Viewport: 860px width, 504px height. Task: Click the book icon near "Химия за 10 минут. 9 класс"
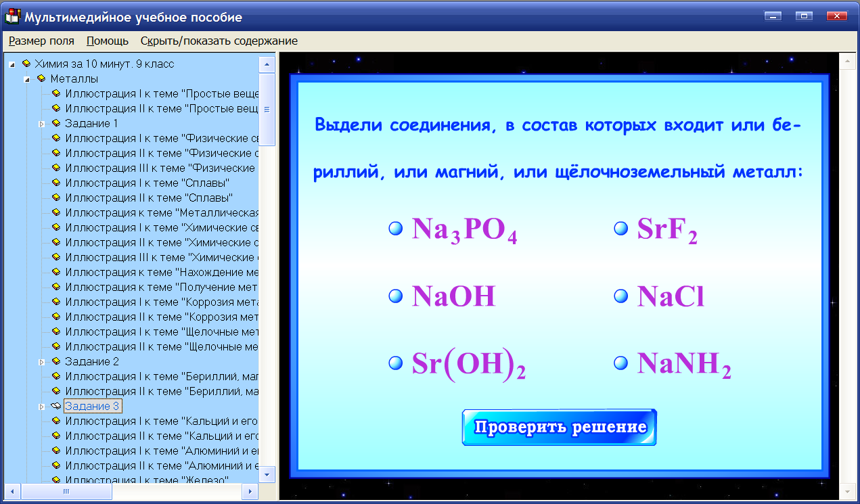(25, 64)
